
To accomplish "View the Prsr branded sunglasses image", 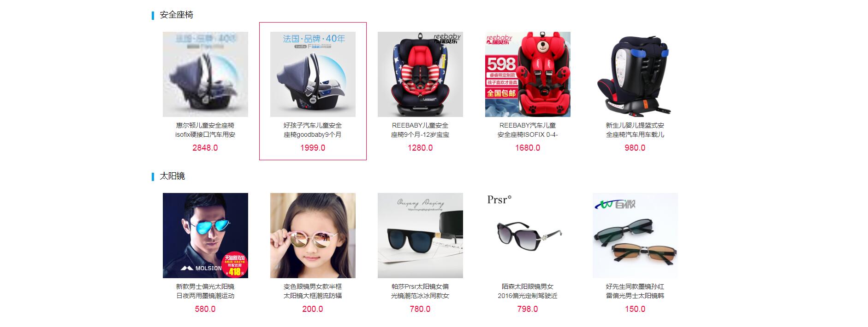I will tap(528, 235).
